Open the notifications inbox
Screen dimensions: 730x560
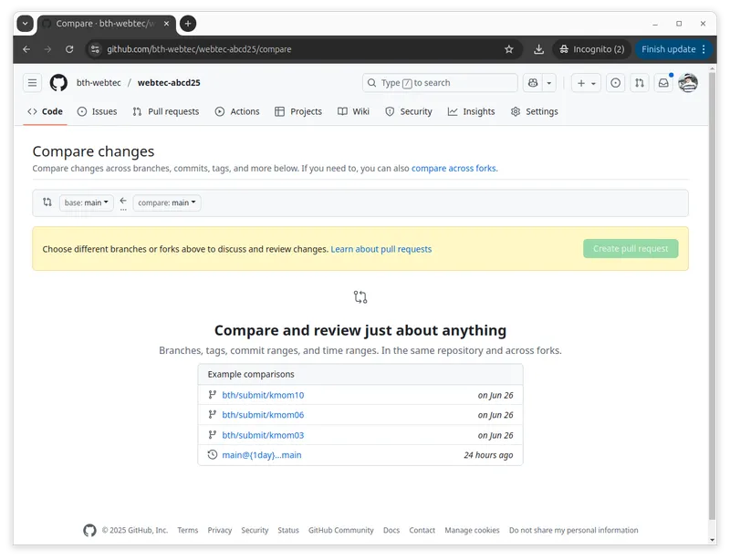pyautogui.click(x=663, y=83)
